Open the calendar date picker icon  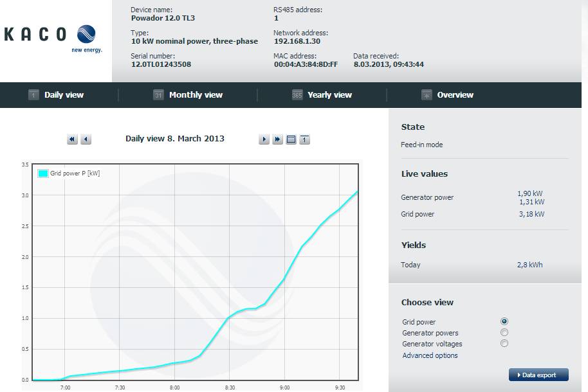pyautogui.click(x=291, y=139)
